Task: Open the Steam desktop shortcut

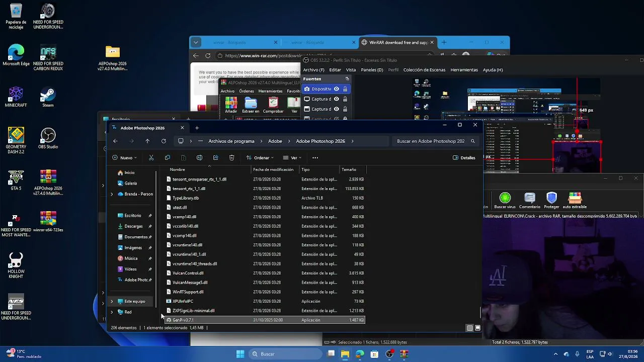Action: 48,97
